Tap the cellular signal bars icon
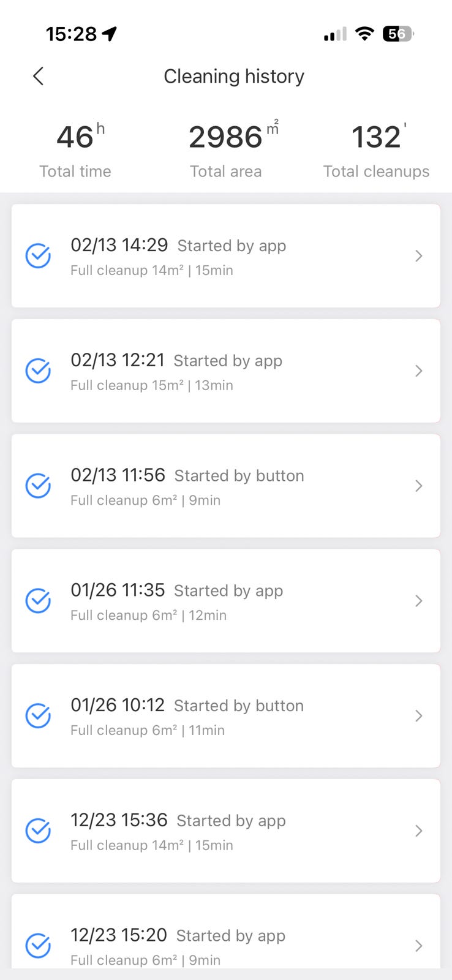Image resolution: width=452 pixels, height=980 pixels. [335, 34]
